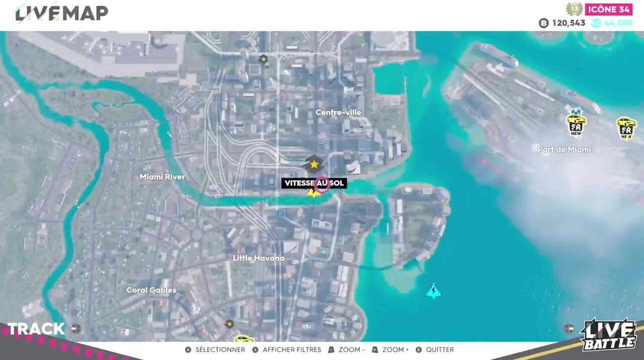Click the LIVE MAP title logo

[62, 13]
